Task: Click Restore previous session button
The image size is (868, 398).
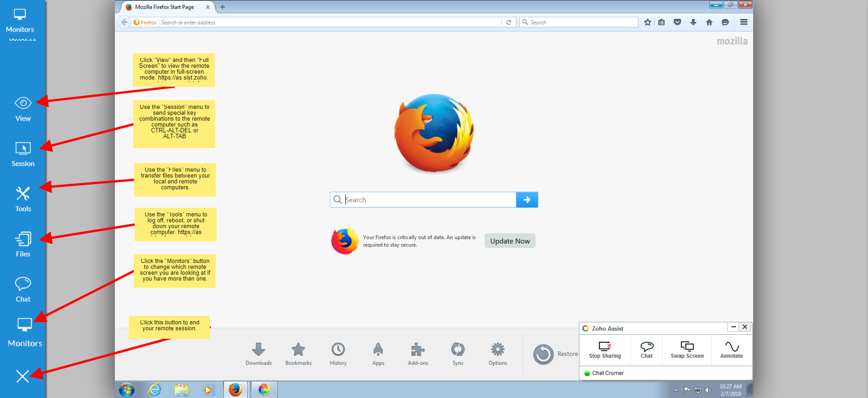Action: coord(555,354)
